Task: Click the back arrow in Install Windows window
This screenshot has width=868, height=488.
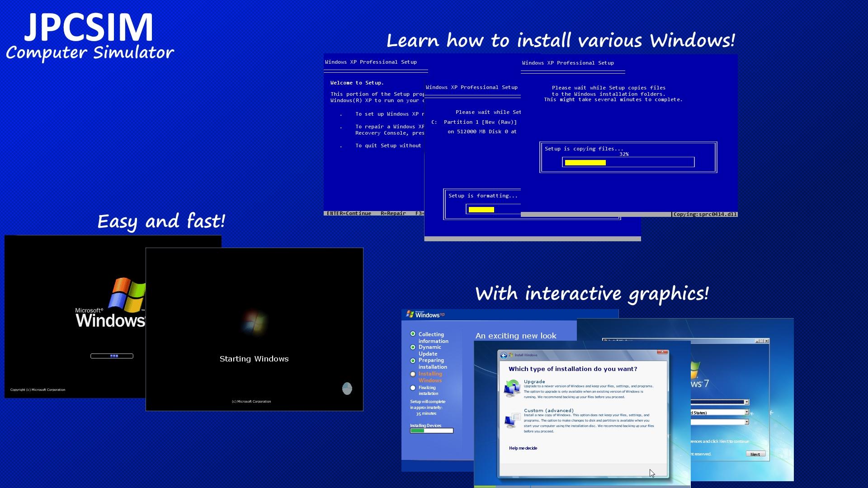Action: click(x=504, y=355)
